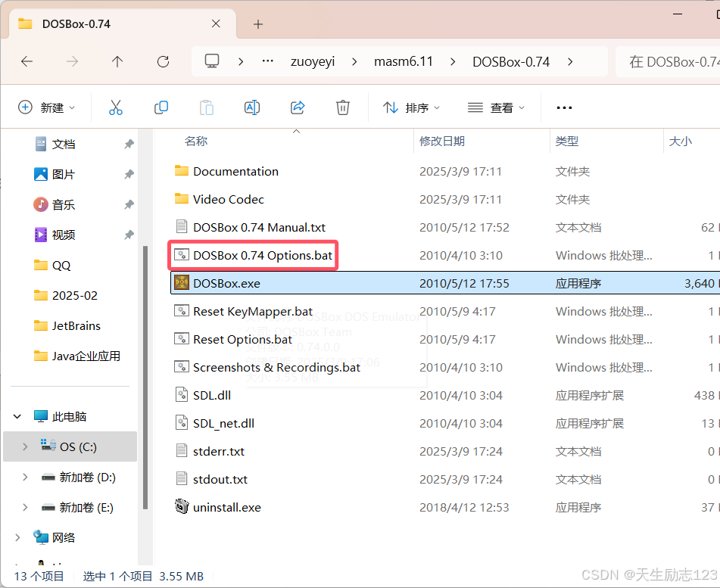Sort by the 类型 column header
The image size is (720, 588).
(x=566, y=141)
